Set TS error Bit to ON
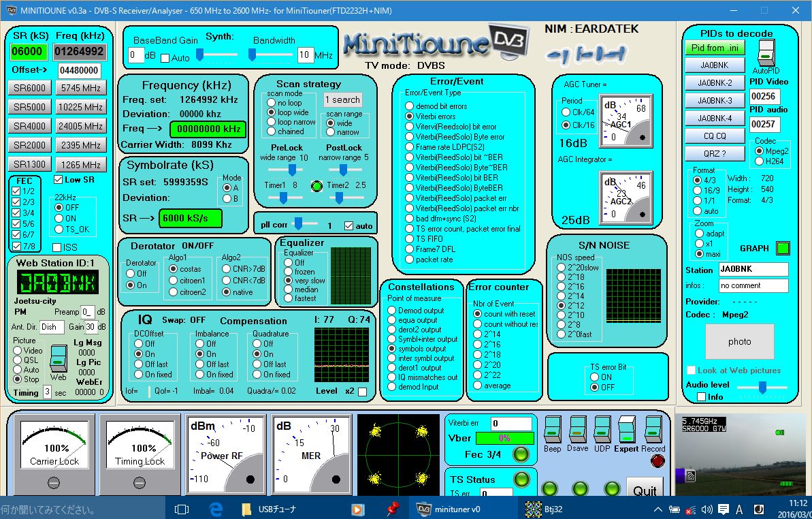The image size is (812, 519). (594, 377)
